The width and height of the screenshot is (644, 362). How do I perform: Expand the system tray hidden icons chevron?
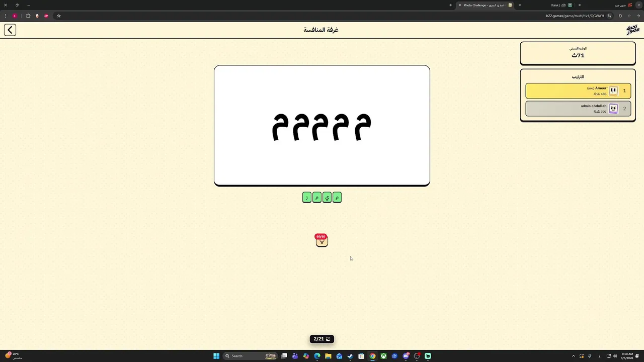click(x=573, y=356)
